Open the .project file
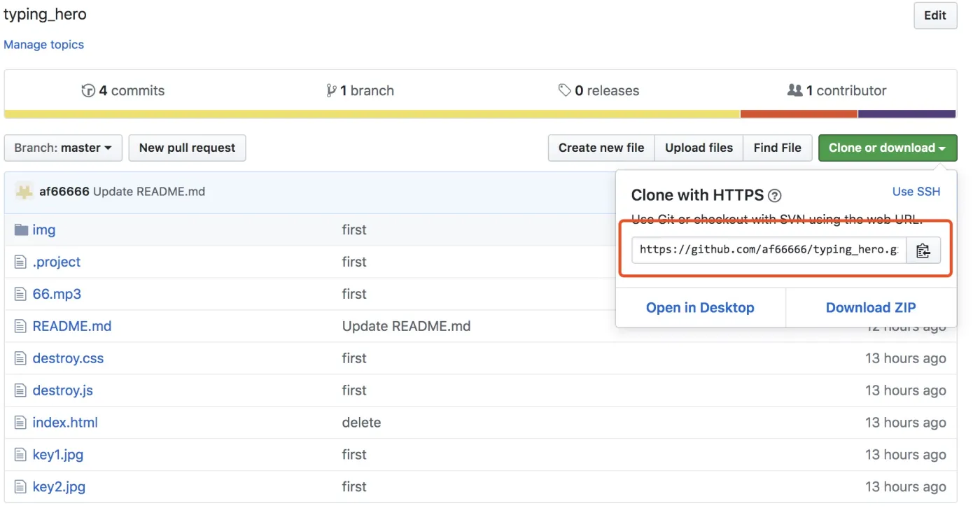The height and width of the screenshot is (508, 980). pos(57,262)
